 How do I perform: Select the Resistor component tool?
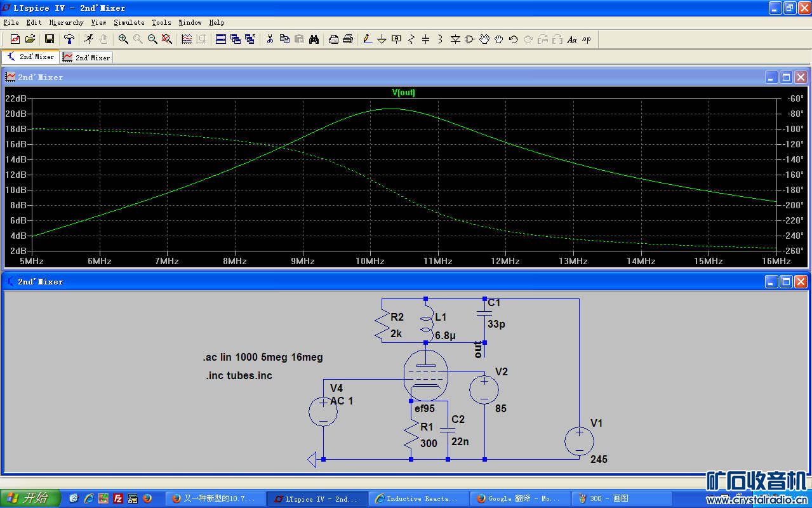coord(411,39)
